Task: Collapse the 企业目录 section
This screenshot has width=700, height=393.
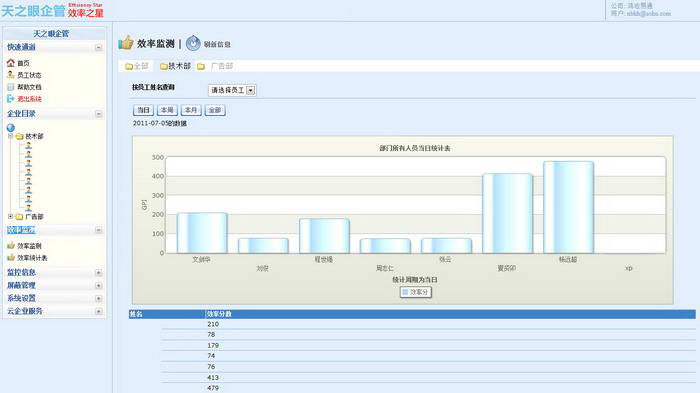Action: click(x=99, y=114)
